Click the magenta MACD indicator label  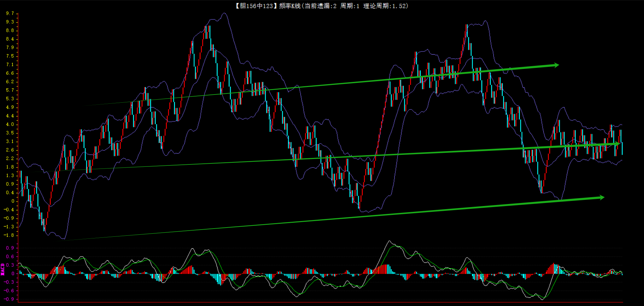pyautogui.click(x=3, y=269)
